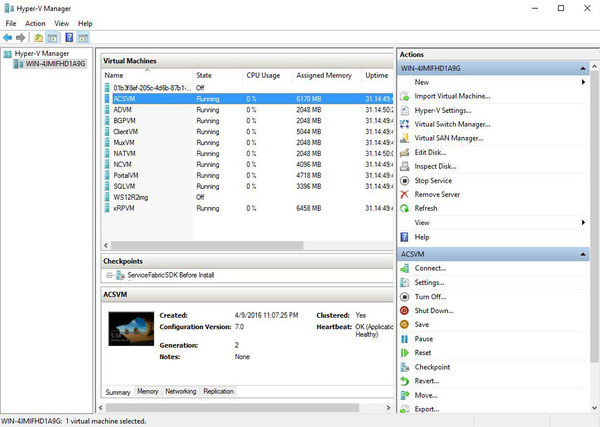Open Virtual SAN Manager
Image resolution: width=600 pixels, height=427 pixels.
[x=448, y=138]
